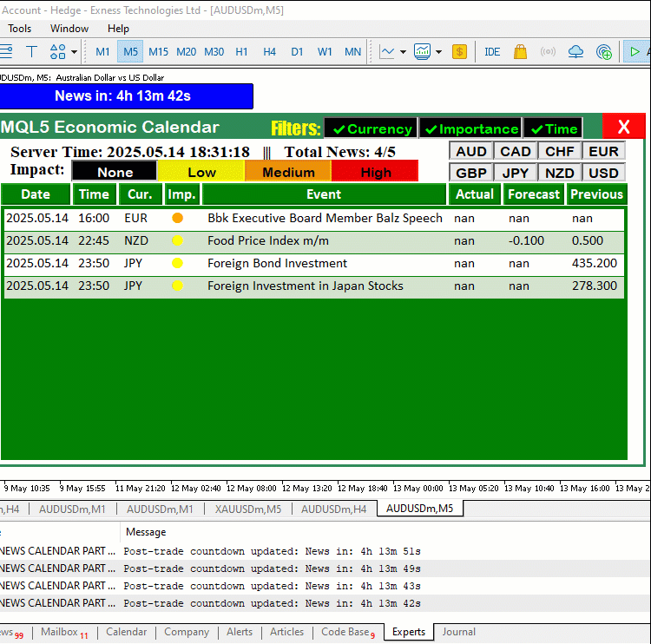This screenshot has width=651, height=644.
Task: Toggle the USD currency filter
Action: [603, 173]
